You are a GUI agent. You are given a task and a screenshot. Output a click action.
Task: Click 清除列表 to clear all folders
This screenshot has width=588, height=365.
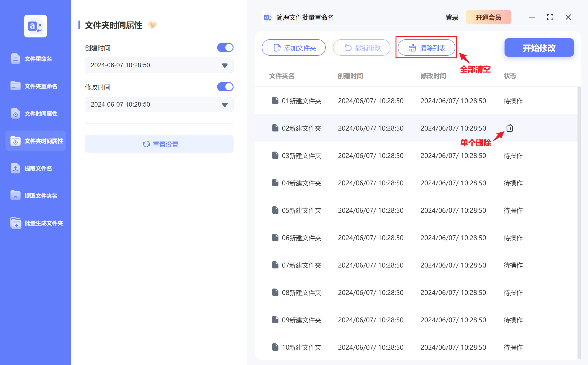[426, 47]
